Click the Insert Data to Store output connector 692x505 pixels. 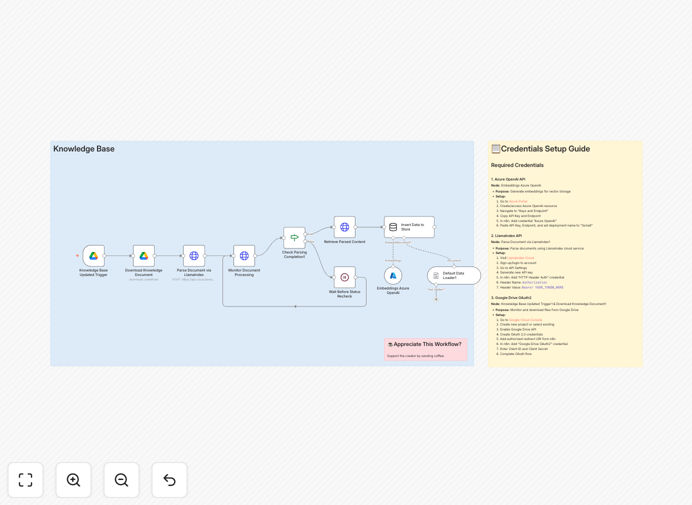[x=435, y=227]
